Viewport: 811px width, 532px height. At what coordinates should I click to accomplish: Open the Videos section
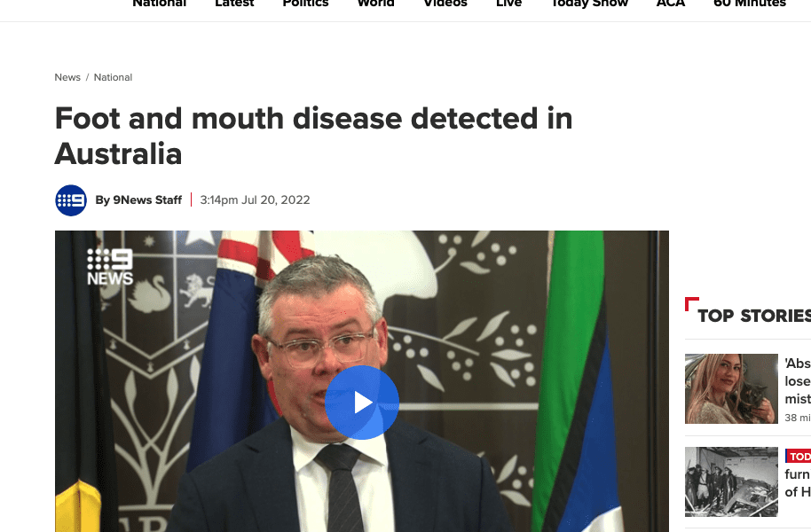point(445,4)
